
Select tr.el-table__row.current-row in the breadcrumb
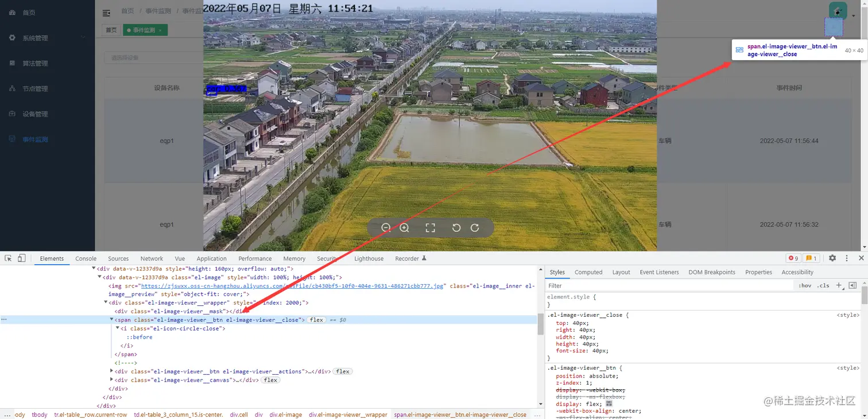[x=91, y=414]
